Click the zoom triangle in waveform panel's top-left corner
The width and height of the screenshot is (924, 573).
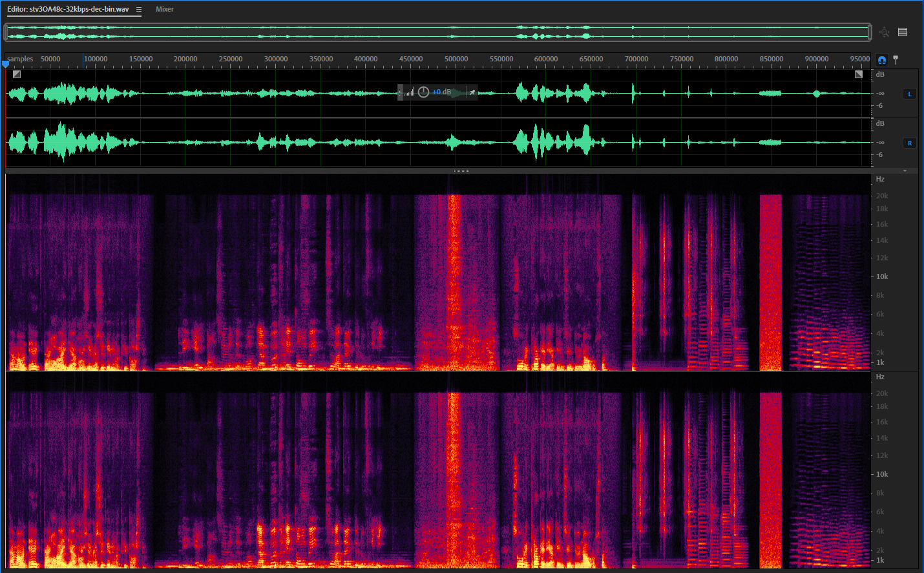coord(16,74)
